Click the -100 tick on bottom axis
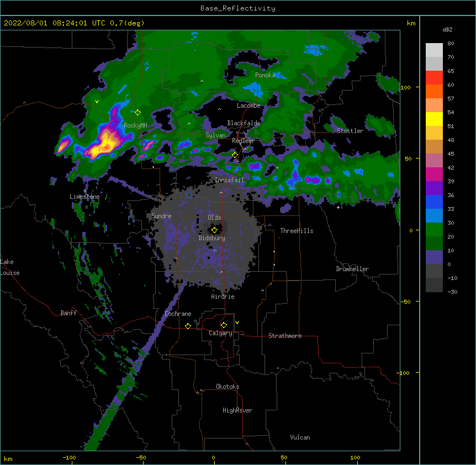476x465 pixels. [69, 458]
